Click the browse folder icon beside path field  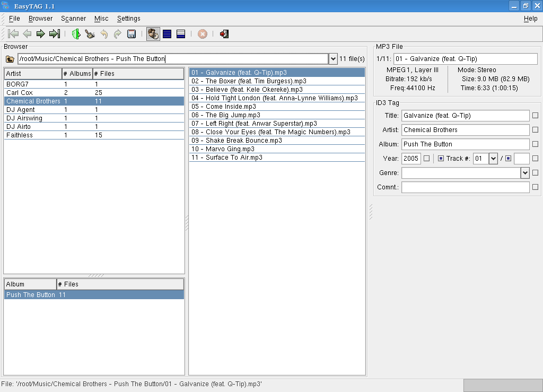click(10, 59)
